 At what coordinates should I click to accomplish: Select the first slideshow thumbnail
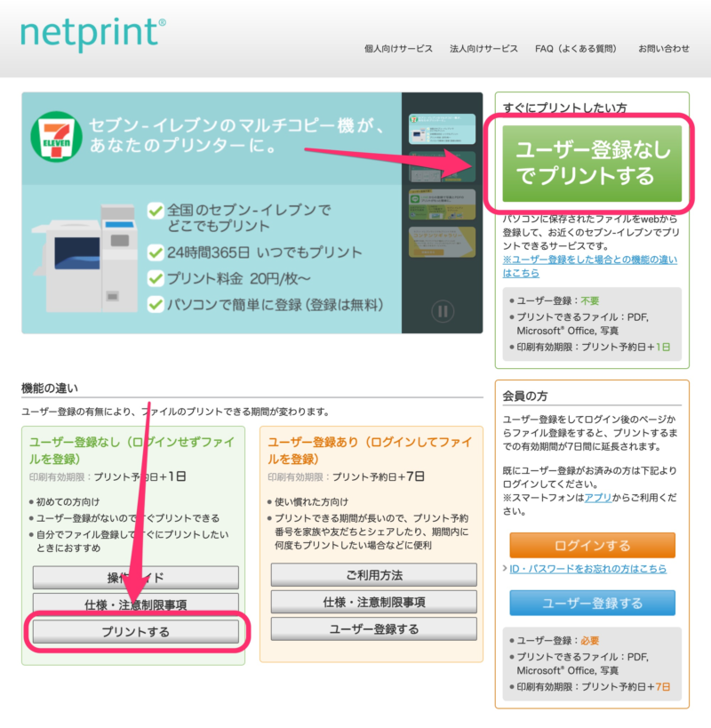(442, 129)
